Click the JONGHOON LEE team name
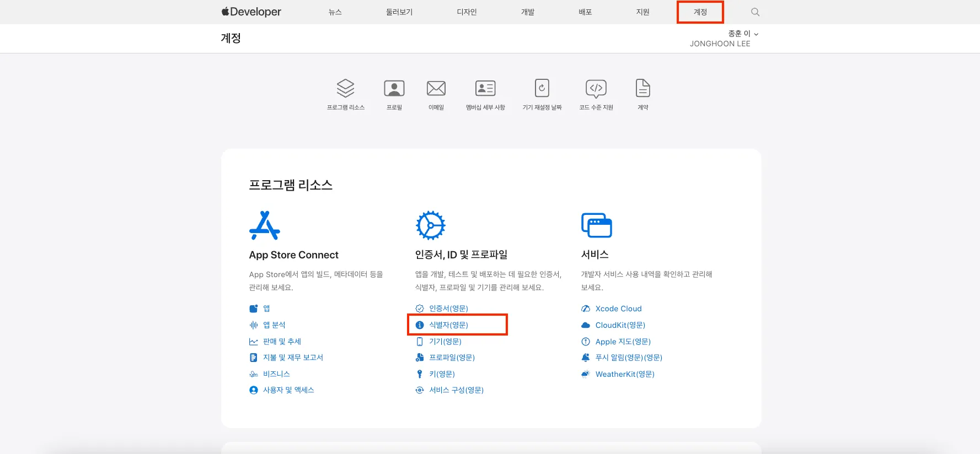This screenshot has height=454, width=980. (x=720, y=44)
